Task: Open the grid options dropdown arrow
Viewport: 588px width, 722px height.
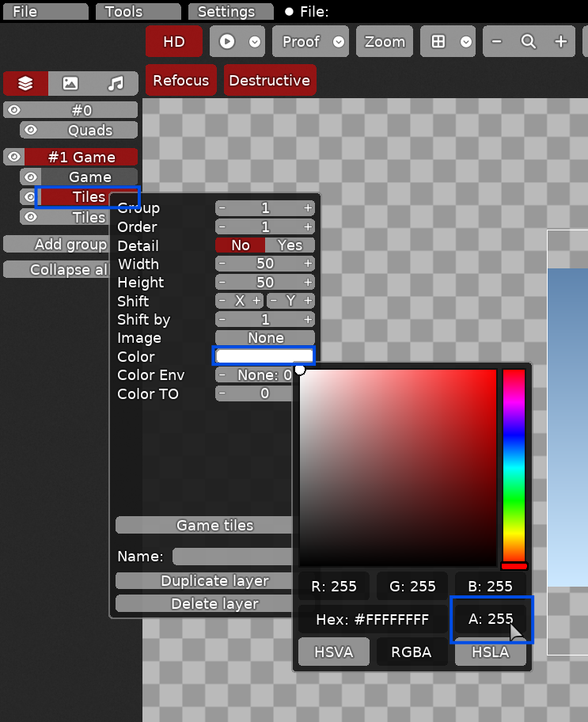Action: (466, 41)
